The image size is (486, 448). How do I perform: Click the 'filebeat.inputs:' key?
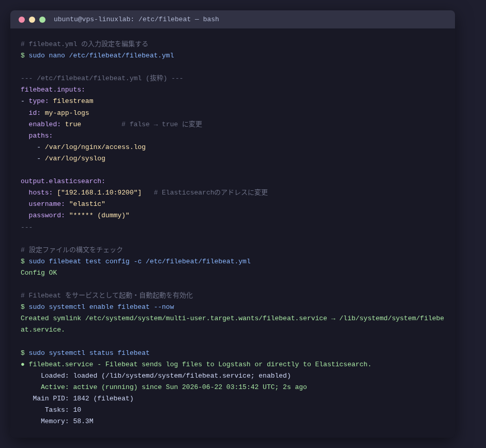[x=53, y=89]
